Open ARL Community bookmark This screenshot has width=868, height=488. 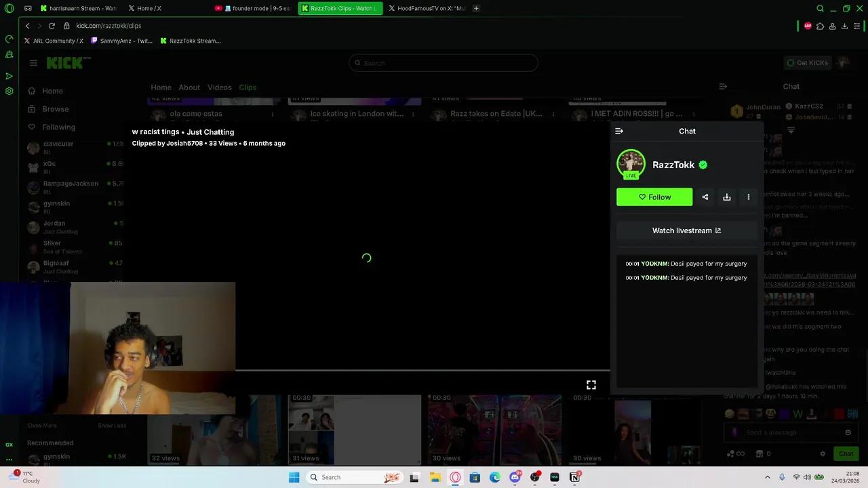tap(54, 41)
